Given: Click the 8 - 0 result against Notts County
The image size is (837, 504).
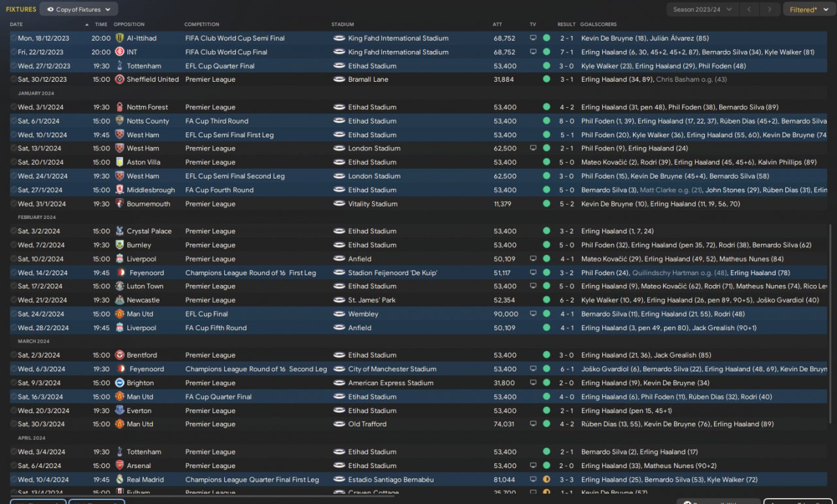Looking at the screenshot, I should (x=566, y=121).
